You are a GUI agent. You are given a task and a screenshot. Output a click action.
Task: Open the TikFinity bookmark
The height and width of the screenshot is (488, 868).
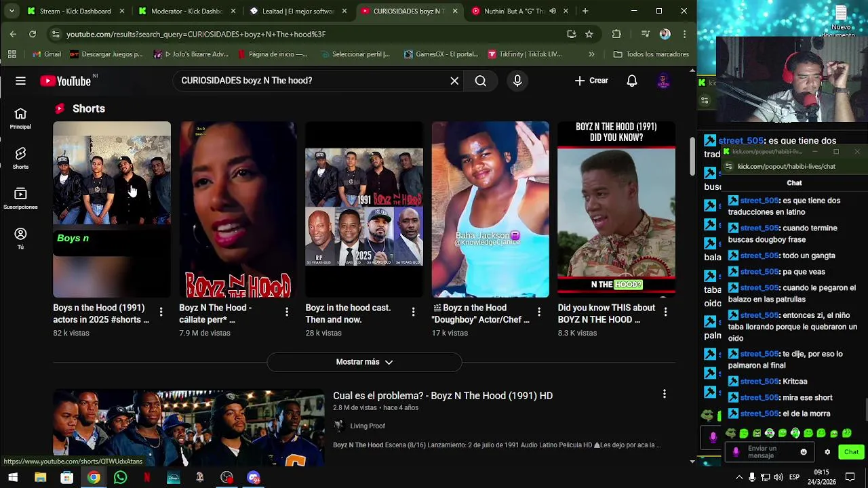524,54
